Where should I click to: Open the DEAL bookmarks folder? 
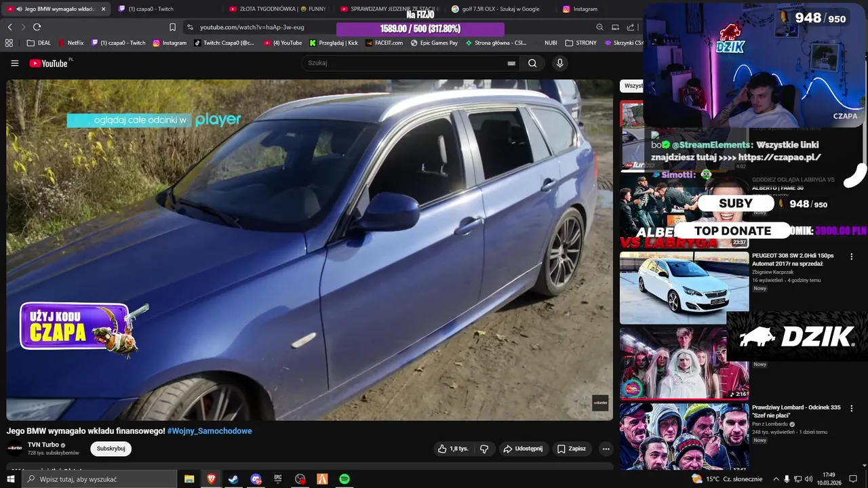39,43
